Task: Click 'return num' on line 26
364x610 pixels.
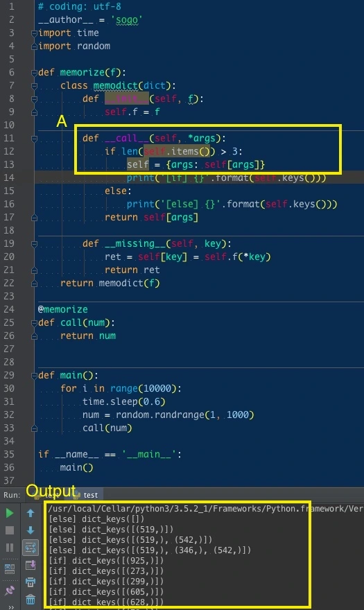Action: pyautogui.click(x=88, y=335)
